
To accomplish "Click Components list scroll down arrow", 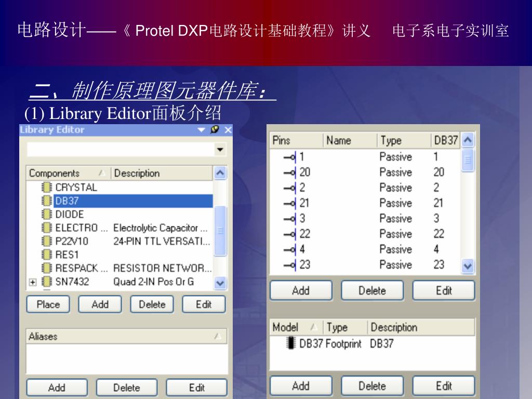I will [220, 283].
